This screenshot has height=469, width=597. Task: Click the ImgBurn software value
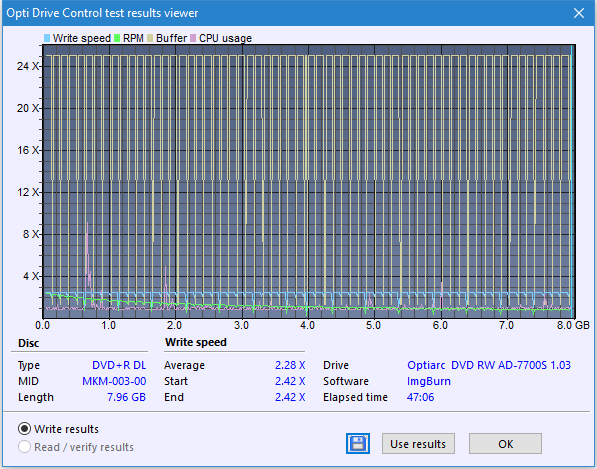pos(429,381)
